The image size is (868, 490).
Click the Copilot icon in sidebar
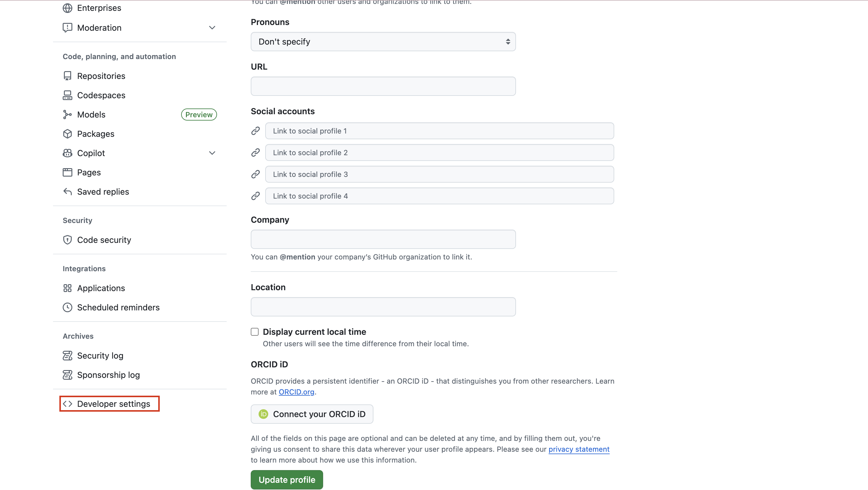[x=68, y=153]
